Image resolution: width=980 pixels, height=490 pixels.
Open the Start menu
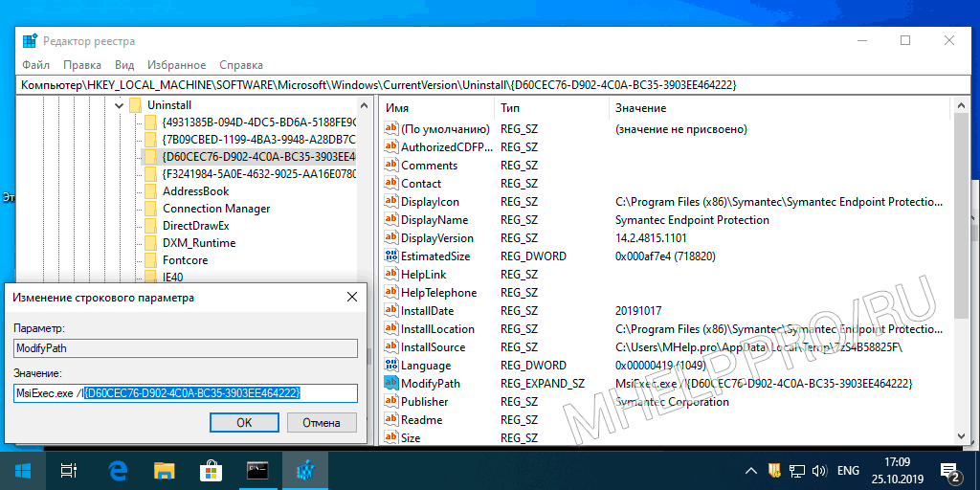click(24, 471)
